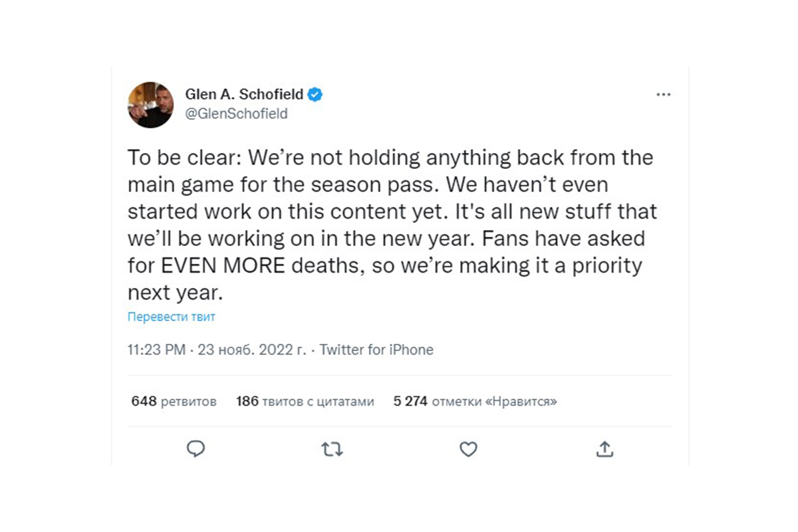The width and height of the screenshot is (798, 532).
Task: Click the share upload arrow icon
Action: point(604,450)
